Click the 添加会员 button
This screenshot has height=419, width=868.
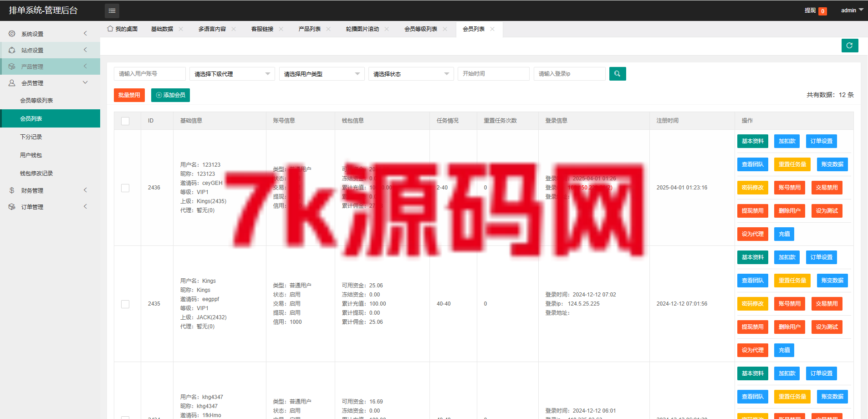point(170,95)
